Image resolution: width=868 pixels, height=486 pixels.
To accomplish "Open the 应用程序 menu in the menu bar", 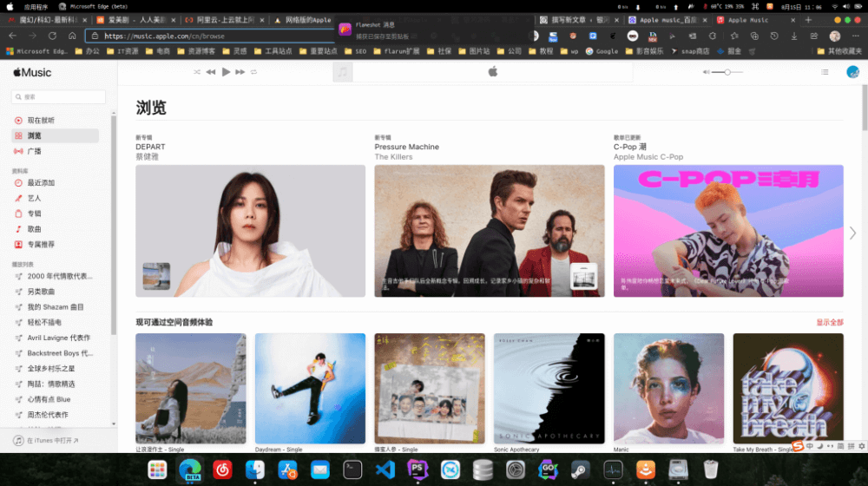I will click(x=36, y=7).
